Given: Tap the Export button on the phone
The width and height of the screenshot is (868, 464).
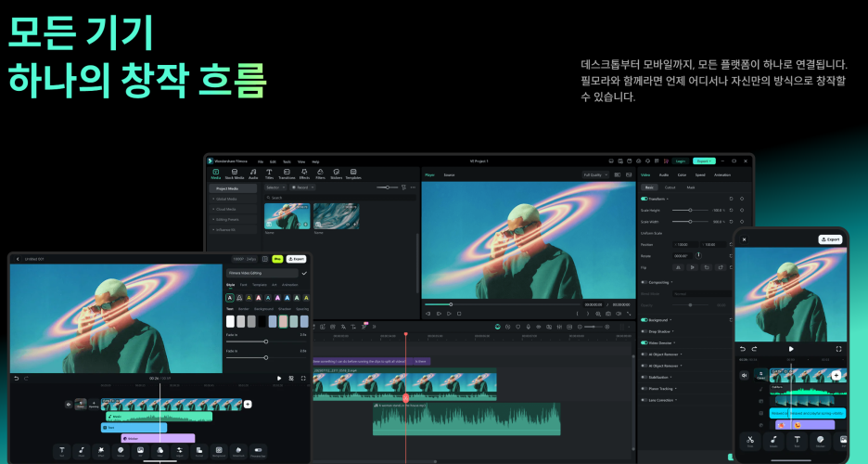Looking at the screenshot, I should pyautogui.click(x=830, y=239).
